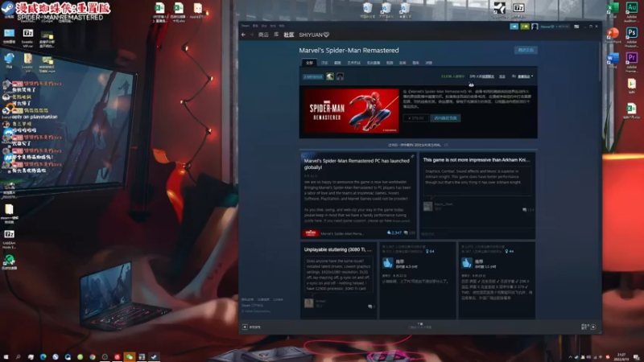Click the Steam window vertical scrollbar
This screenshot has width=644, height=362.
coord(600,62)
